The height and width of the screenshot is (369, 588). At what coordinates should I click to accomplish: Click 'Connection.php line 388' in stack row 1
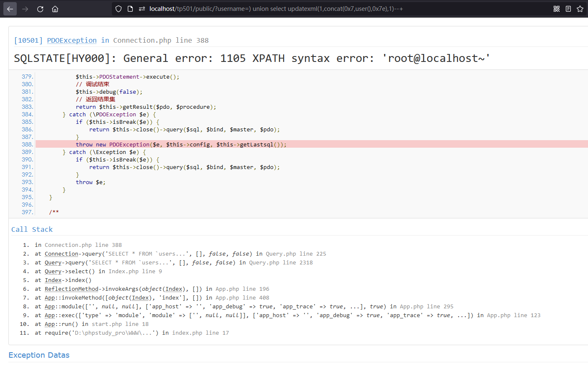(83, 245)
